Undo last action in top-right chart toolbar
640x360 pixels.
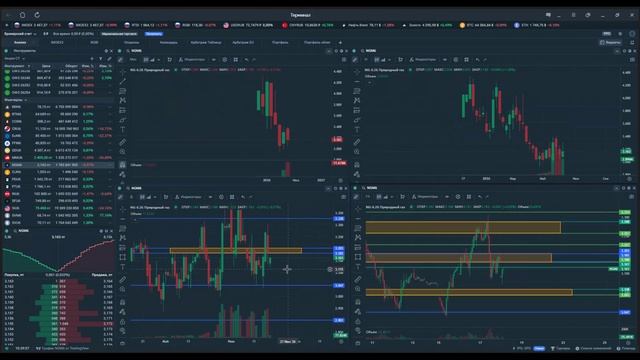(477, 60)
